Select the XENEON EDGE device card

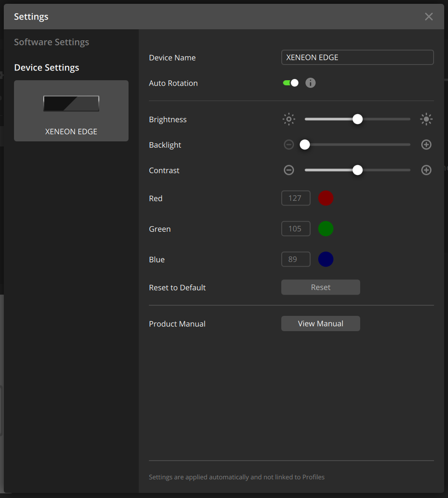(x=71, y=111)
